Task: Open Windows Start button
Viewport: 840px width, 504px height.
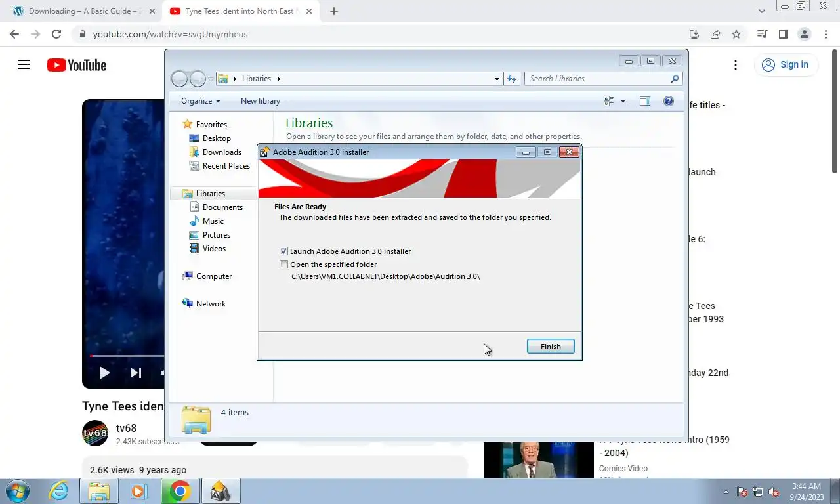Action: pos(17,491)
